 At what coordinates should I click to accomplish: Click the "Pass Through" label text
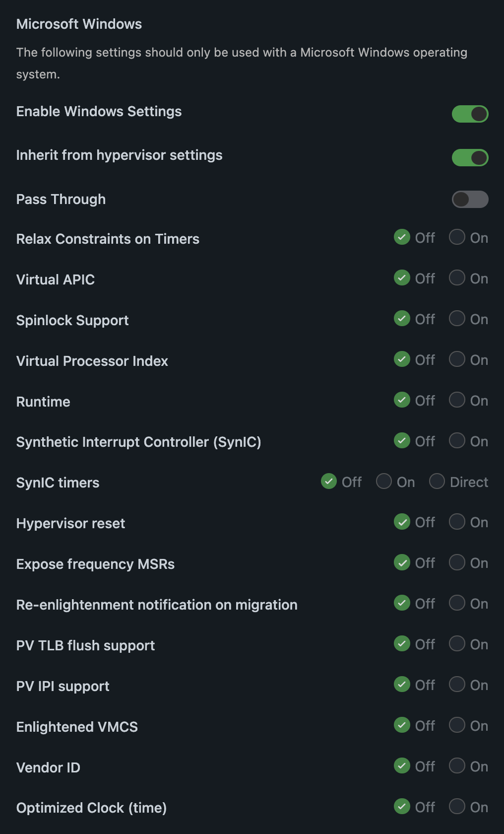pyautogui.click(x=61, y=200)
